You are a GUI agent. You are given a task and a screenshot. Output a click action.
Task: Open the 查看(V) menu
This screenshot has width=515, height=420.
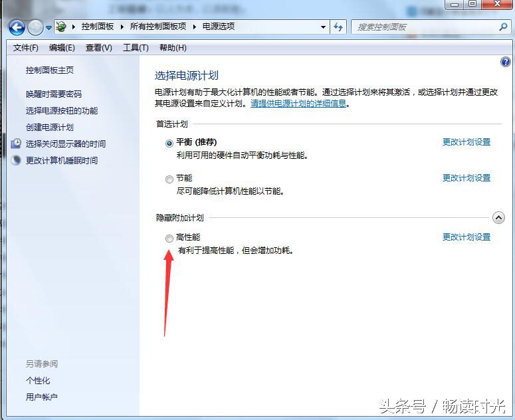98,48
